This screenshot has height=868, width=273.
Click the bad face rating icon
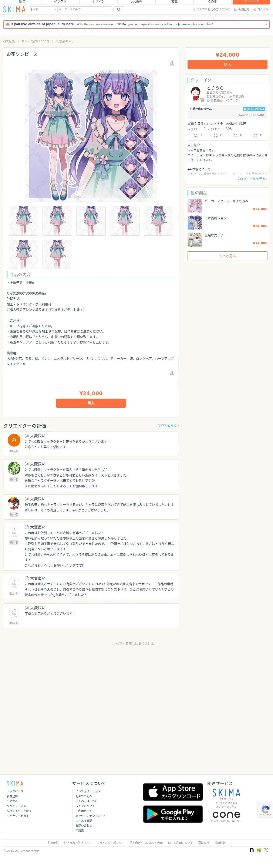(256, 135)
